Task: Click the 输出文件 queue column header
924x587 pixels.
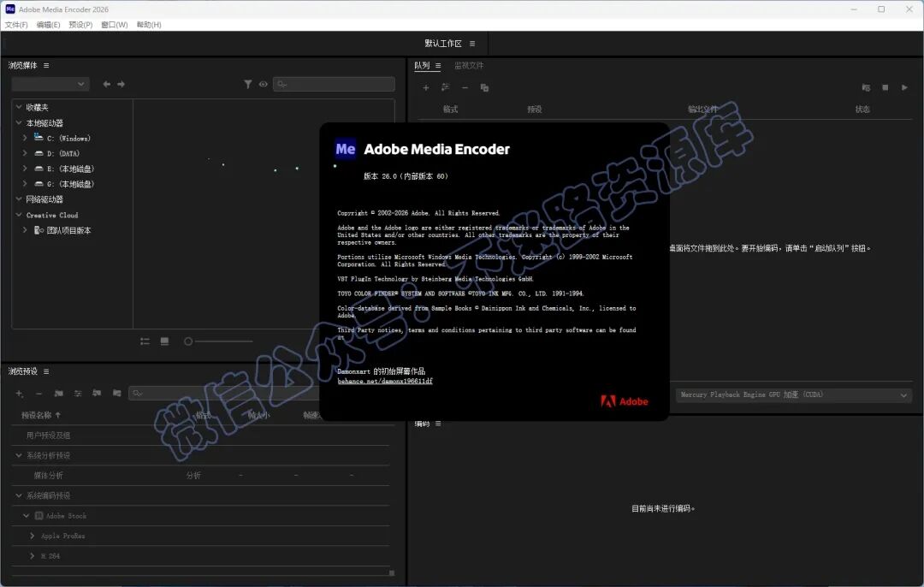Action: 702,109
